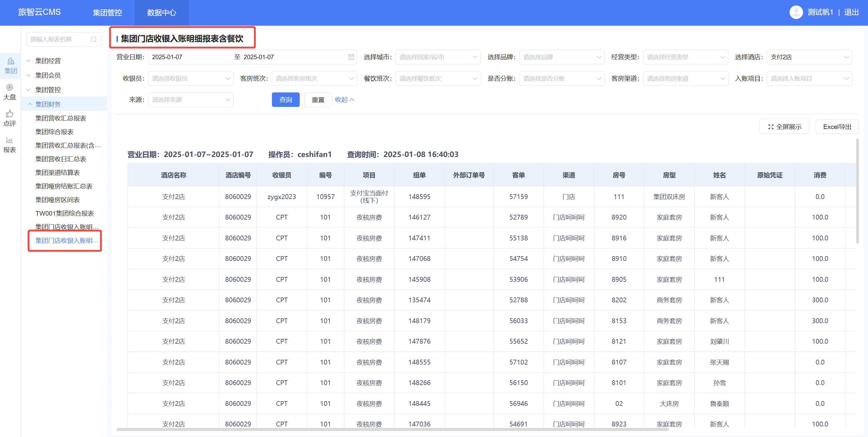Open the 来源 dropdown
The width and height of the screenshot is (868, 437).
[x=191, y=99]
